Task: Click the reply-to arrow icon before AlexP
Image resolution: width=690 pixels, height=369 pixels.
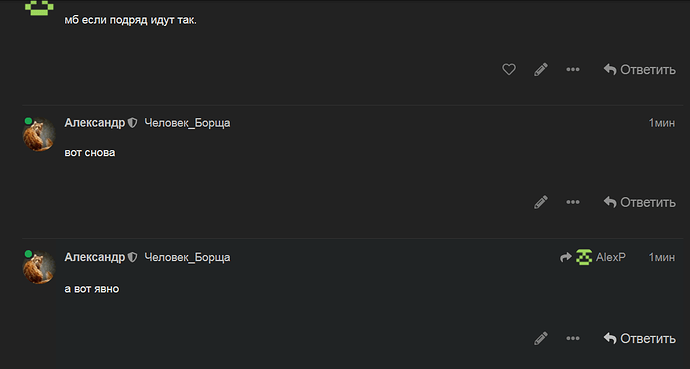Action: pos(565,257)
